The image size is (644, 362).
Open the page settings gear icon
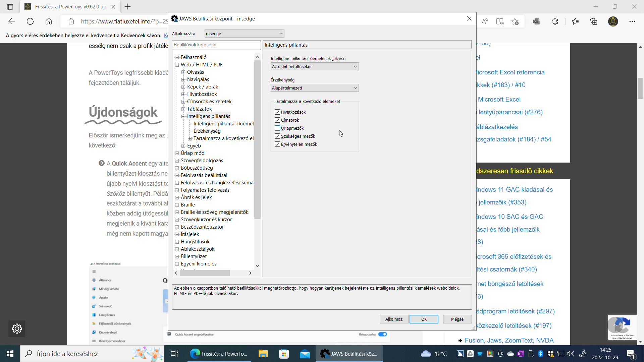(x=17, y=328)
